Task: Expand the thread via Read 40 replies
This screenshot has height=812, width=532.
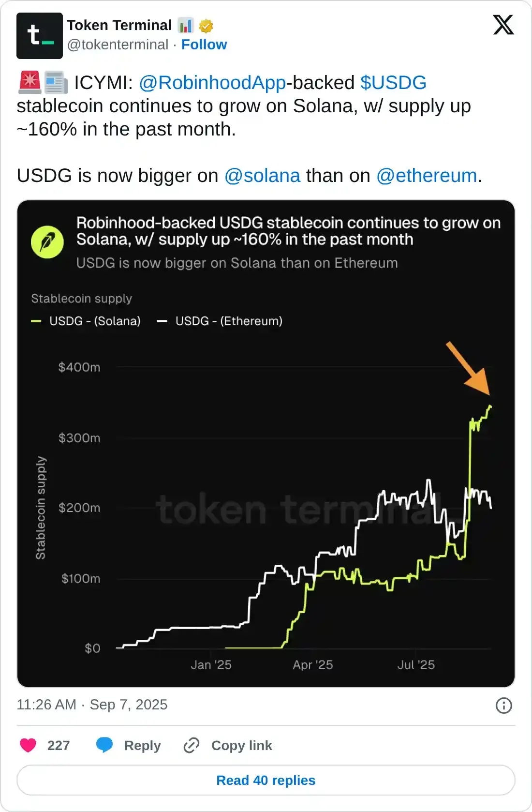Action: (x=266, y=780)
